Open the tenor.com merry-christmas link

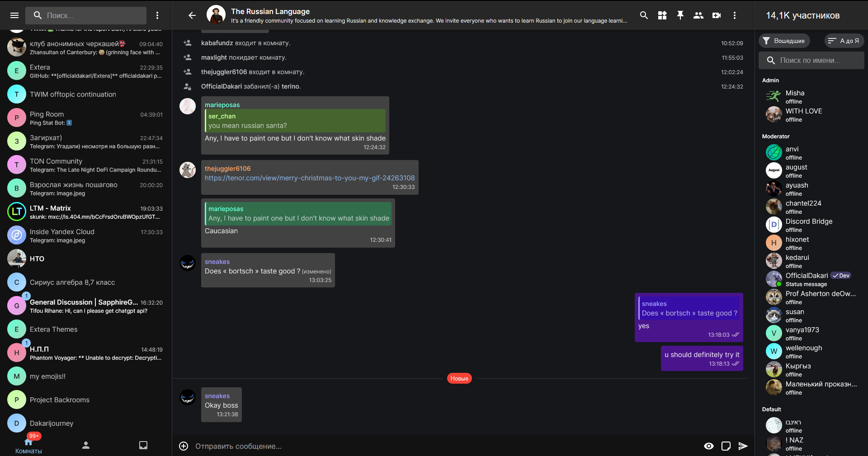310,178
